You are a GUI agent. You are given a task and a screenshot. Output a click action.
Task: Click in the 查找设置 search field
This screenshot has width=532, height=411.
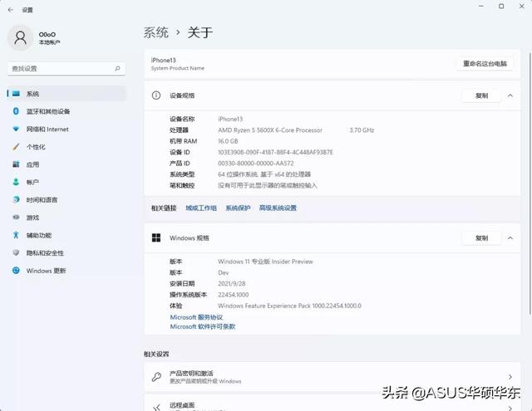coord(66,68)
